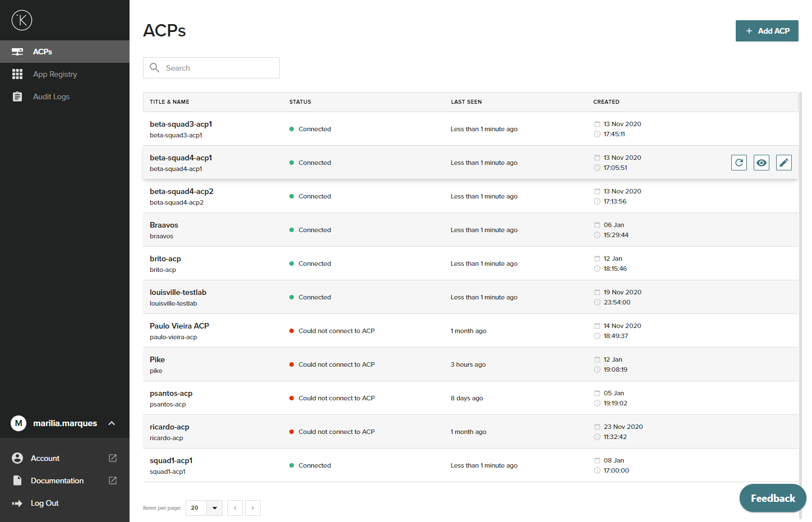812x522 pixels.
Task: Click the marilia.marques username
Action: coord(65,423)
